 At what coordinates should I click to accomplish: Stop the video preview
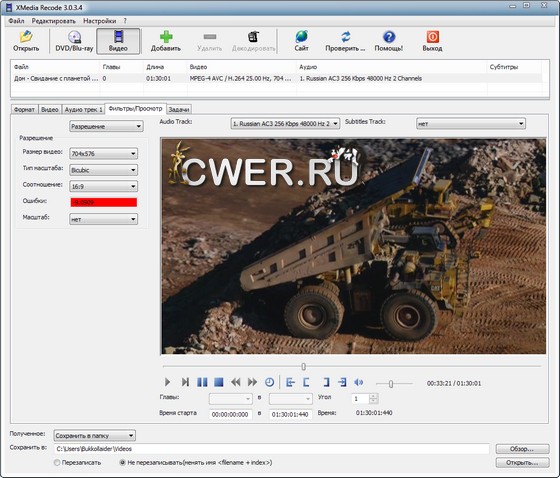tap(219, 382)
